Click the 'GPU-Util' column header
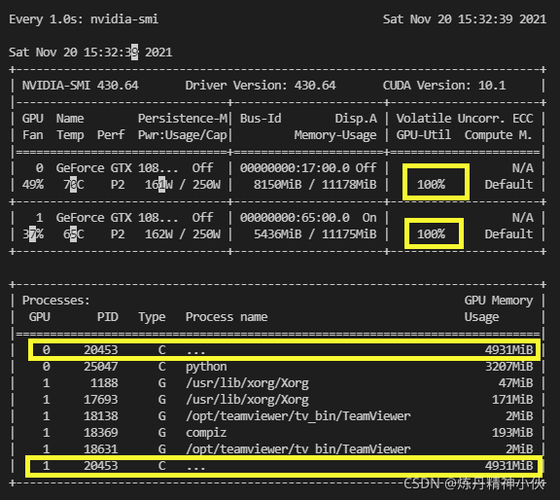The image size is (560, 500). coord(424,135)
